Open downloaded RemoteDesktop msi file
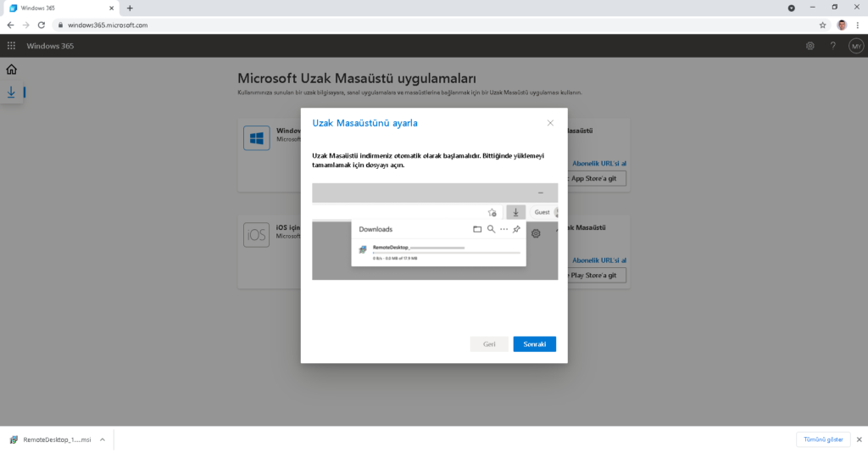 click(x=50, y=439)
